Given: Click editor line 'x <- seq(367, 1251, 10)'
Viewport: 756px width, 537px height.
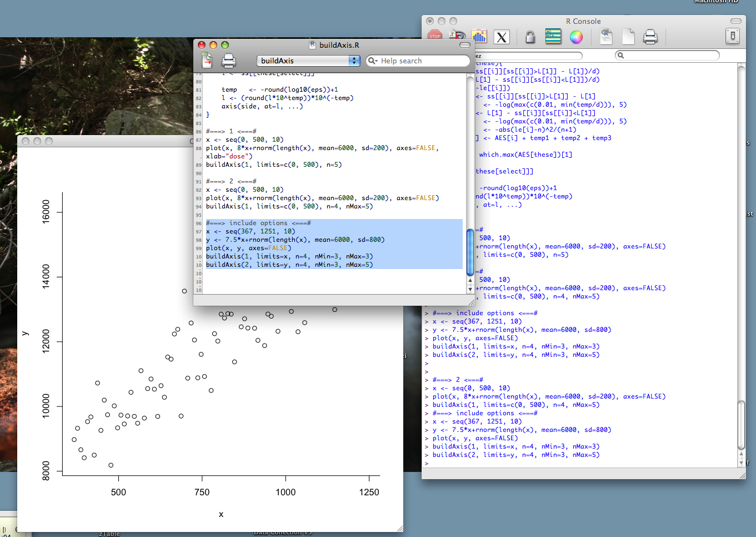Looking at the screenshot, I should [251, 231].
